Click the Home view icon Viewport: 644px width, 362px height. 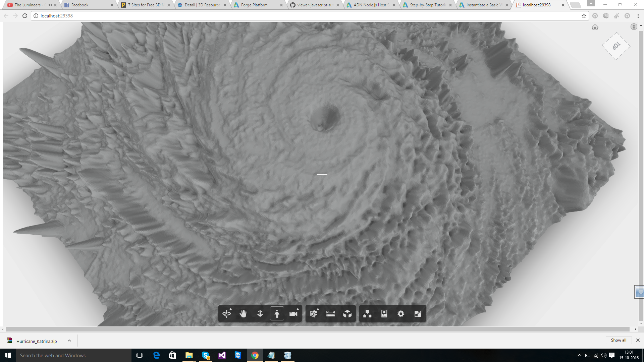[x=595, y=27]
